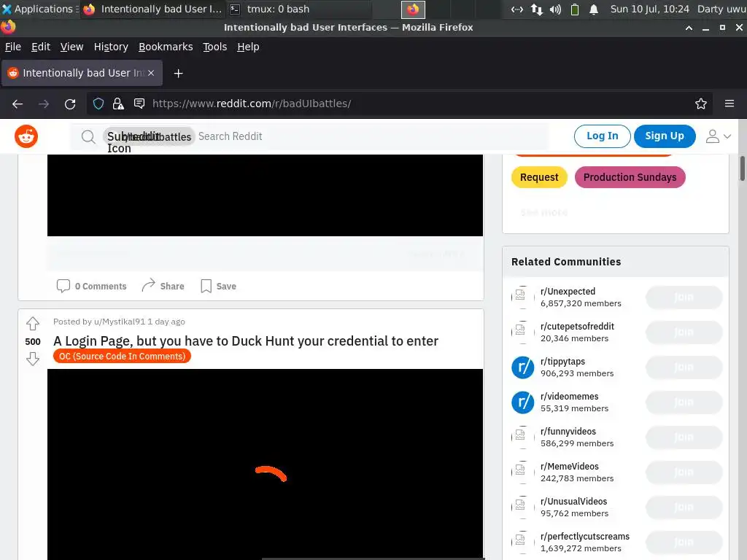Share the post above

pos(163,286)
